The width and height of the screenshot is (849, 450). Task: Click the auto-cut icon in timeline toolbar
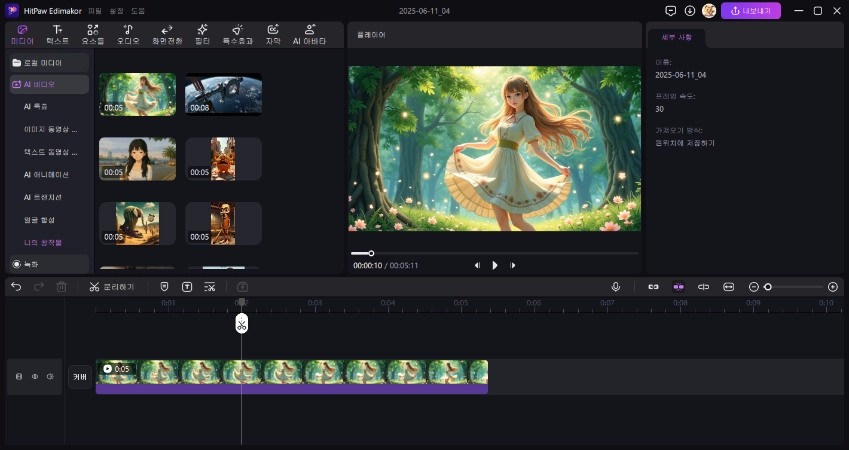click(x=210, y=287)
